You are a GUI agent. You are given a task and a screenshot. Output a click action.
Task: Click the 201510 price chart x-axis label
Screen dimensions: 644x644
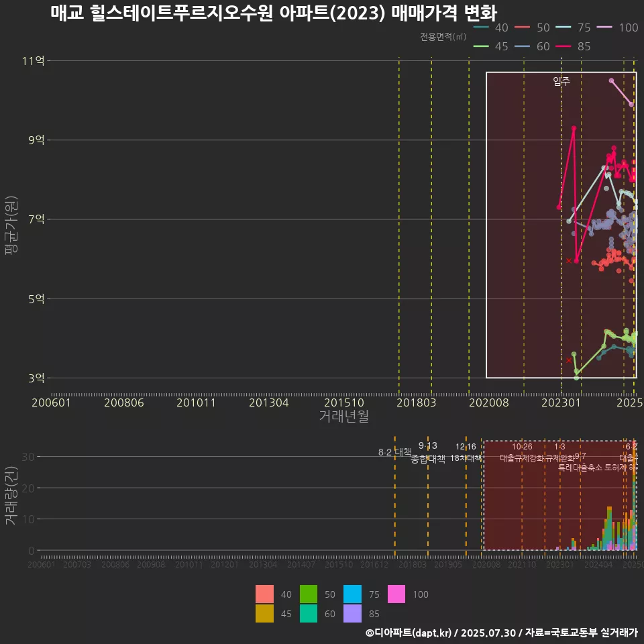coord(344,402)
